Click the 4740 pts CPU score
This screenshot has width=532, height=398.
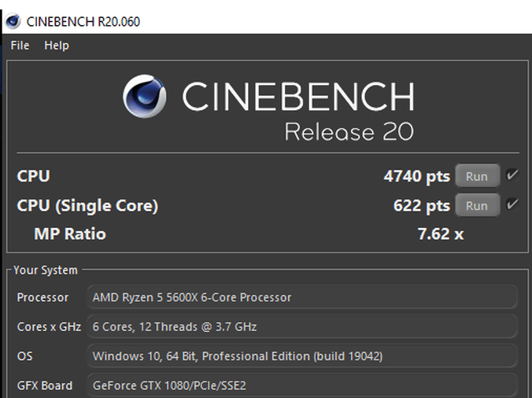click(416, 176)
